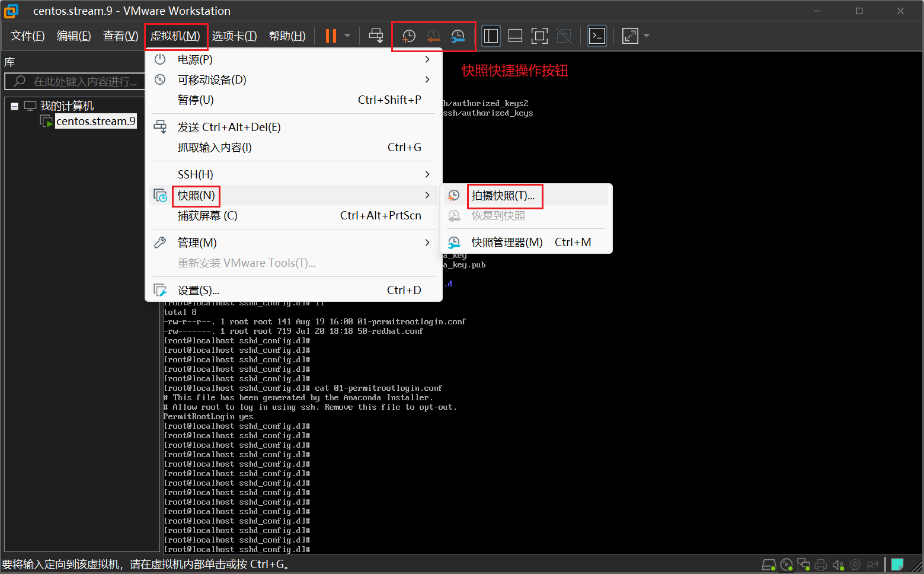Viewport: 924px width, 574px height.
Task: Click the CD/DVD status bar icon
Action: 786,565
